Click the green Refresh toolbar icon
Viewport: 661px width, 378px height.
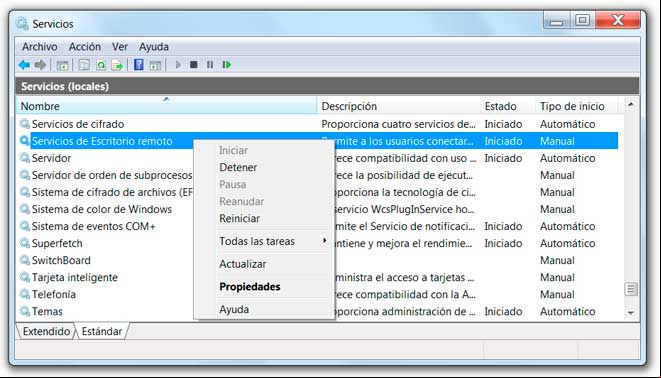(x=101, y=65)
